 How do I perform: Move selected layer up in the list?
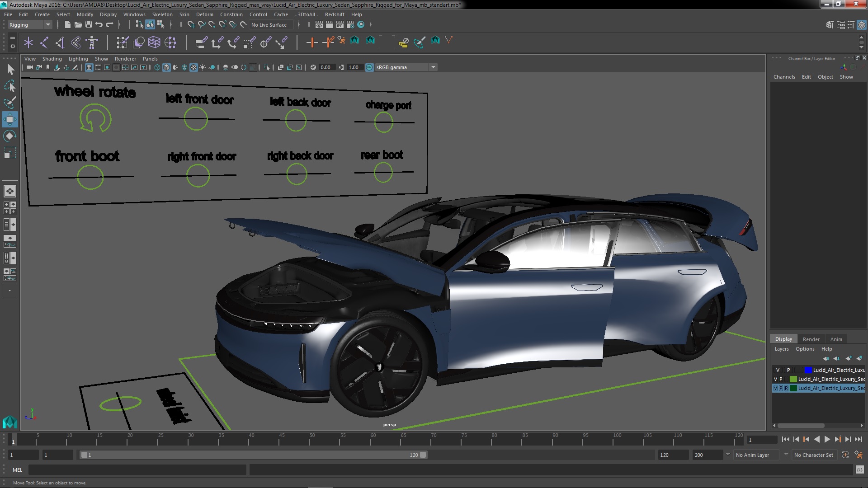pos(826,358)
